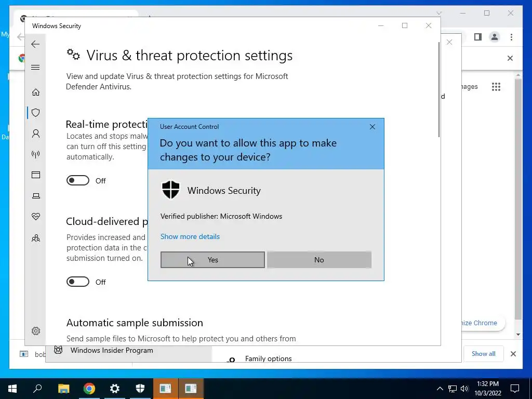Open Family options icon in the sidebar
Image resolution: width=532 pixels, height=399 pixels.
36,238
